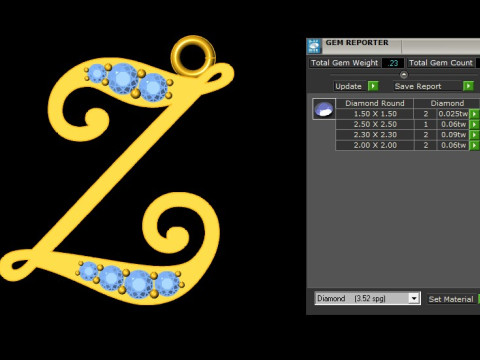The width and height of the screenshot is (480, 360).
Task: Click the gold jump ring on the pendant
Action: 193,56
